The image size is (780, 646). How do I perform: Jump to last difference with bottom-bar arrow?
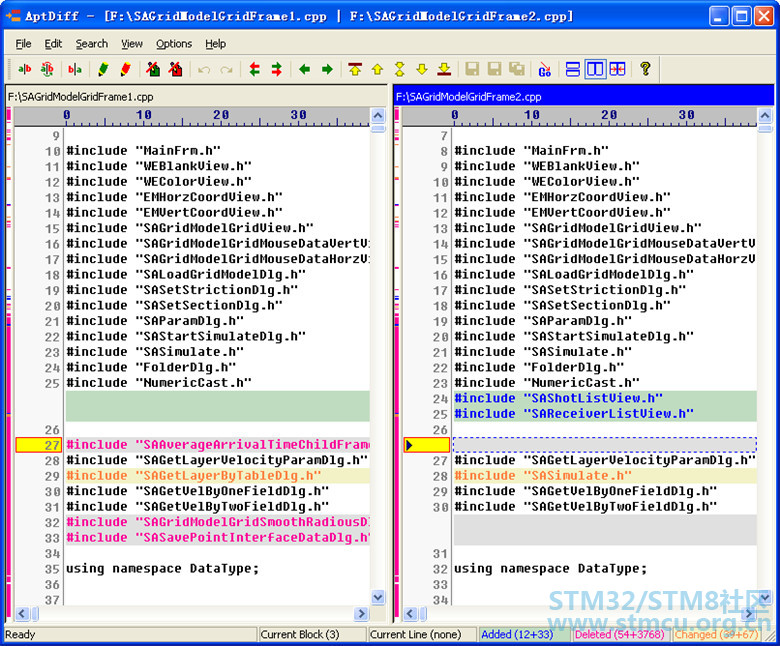coord(444,69)
